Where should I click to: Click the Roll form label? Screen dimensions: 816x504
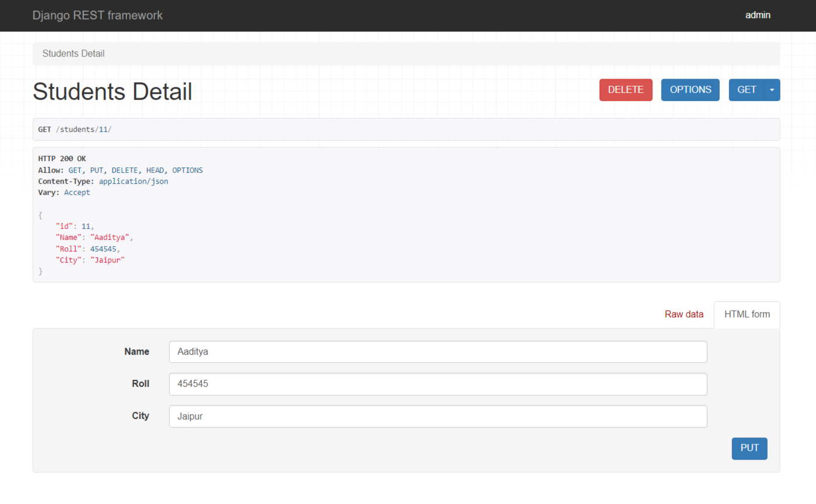[x=140, y=384]
